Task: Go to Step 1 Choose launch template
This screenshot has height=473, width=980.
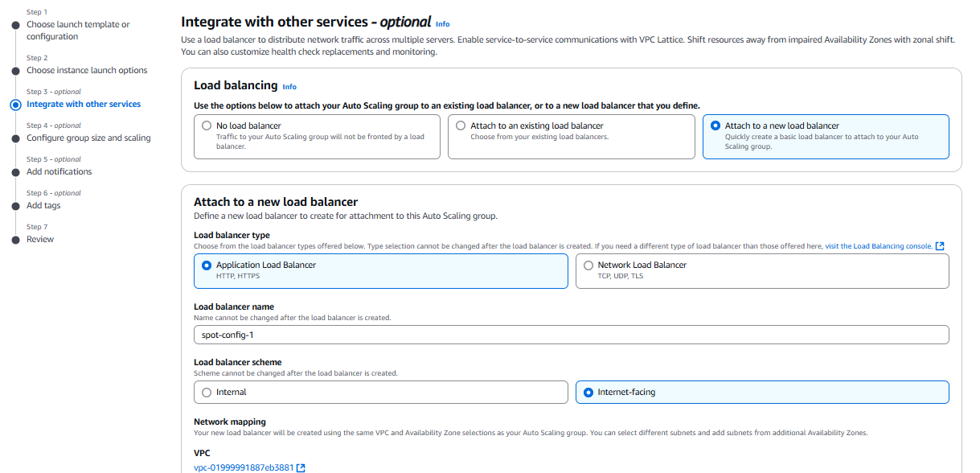Action: click(77, 31)
